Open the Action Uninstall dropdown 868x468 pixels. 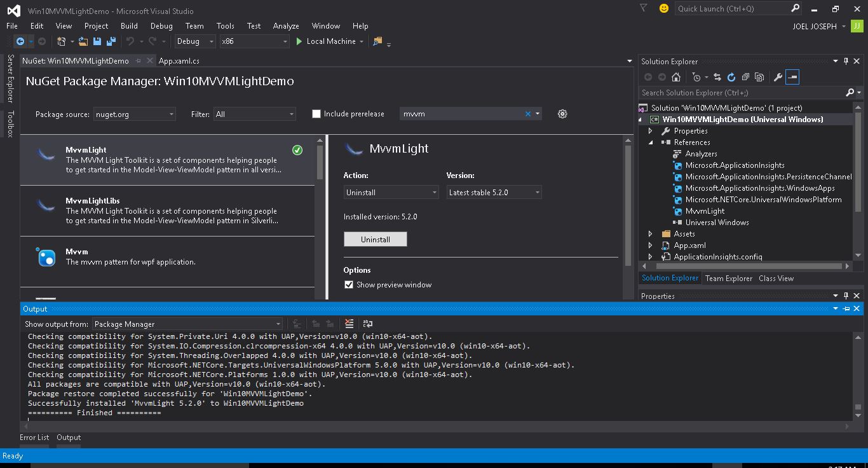[391, 192]
